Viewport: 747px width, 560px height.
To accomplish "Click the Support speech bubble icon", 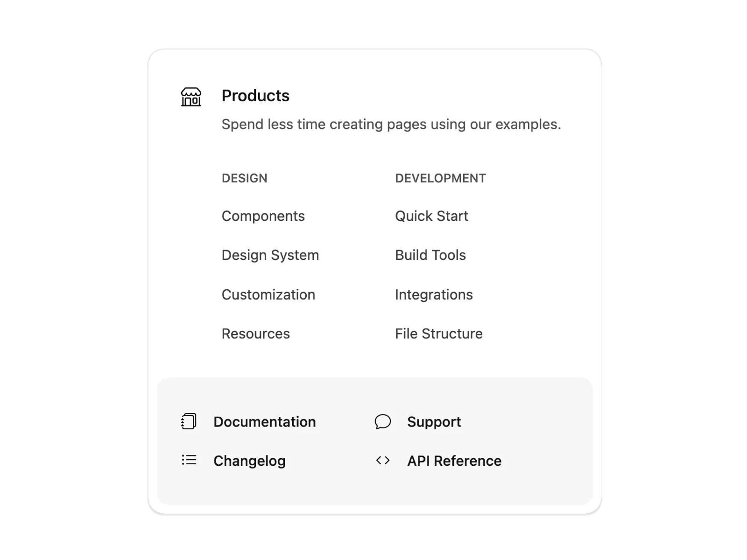I will point(383,421).
